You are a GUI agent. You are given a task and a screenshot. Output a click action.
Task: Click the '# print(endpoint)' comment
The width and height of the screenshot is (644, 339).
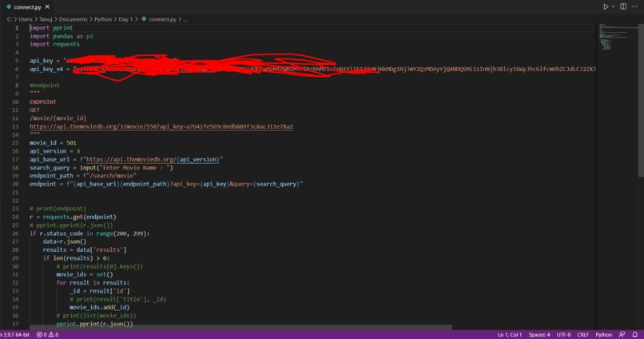tap(58, 209)
